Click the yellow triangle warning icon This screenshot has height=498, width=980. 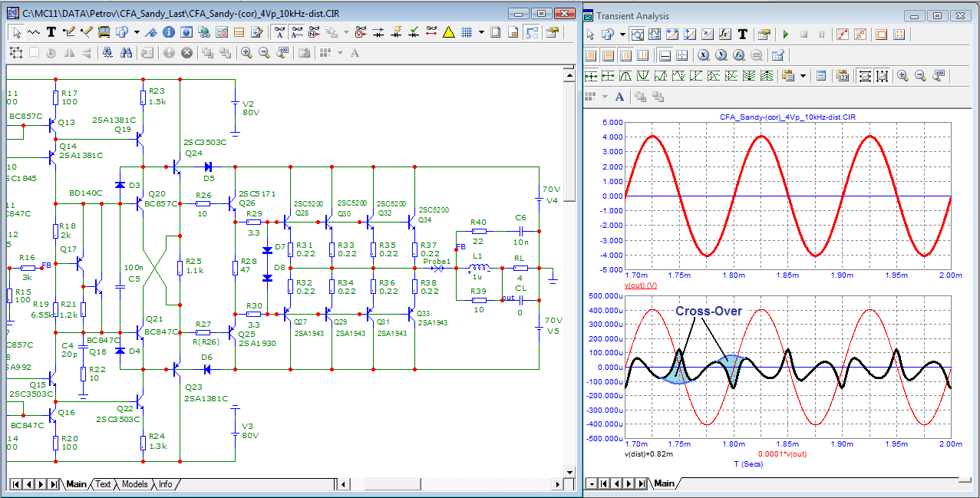tap(447, 32)
